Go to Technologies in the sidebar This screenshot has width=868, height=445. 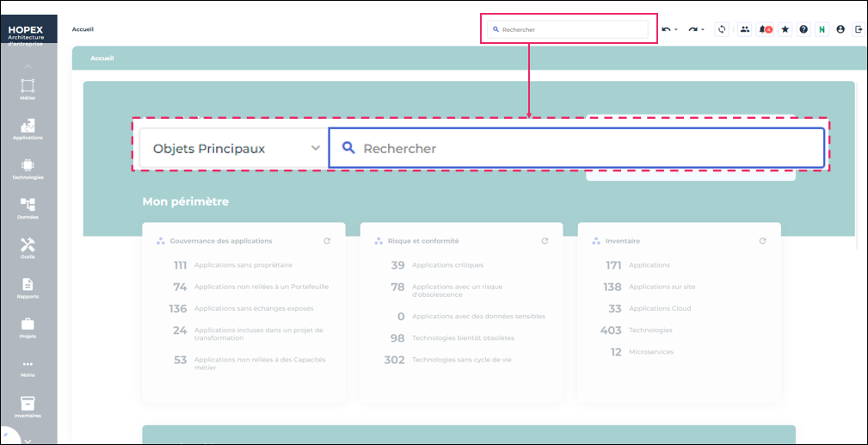(x=28, y=168)
